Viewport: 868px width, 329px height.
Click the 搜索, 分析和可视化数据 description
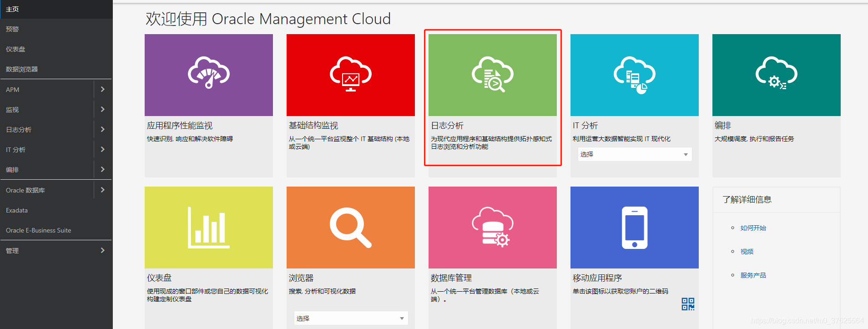coord(322,291)
